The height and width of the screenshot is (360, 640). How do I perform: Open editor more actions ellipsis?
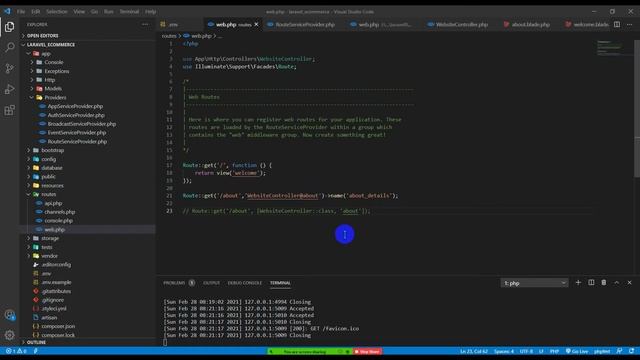point(629,24)
